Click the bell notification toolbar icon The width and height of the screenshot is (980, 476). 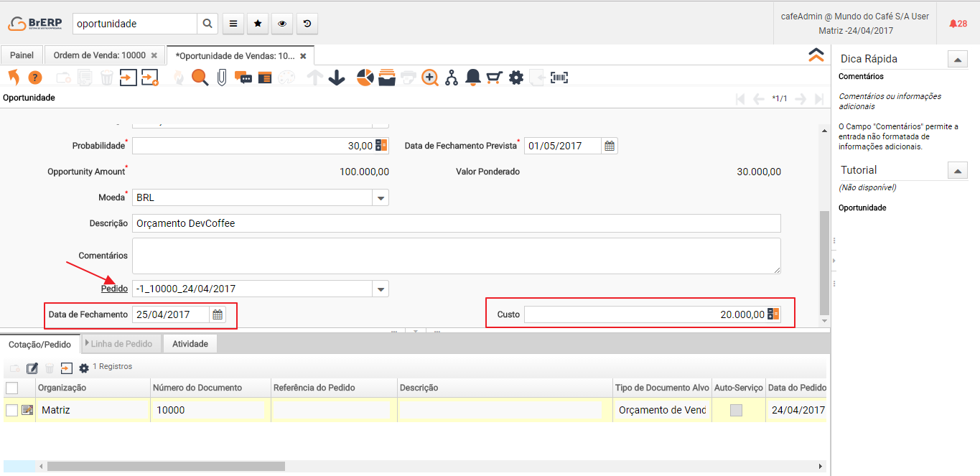pos(472,78)
